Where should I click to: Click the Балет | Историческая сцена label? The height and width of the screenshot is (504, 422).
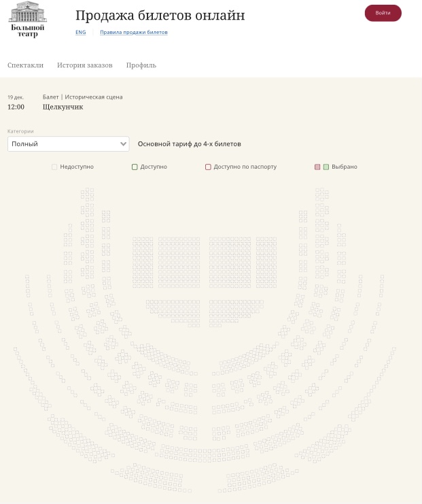(x=82, y=97)
